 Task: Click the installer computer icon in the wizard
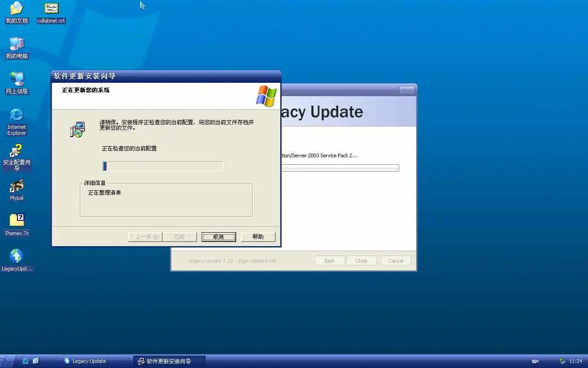pyautogui.click(x=77, y=130)
